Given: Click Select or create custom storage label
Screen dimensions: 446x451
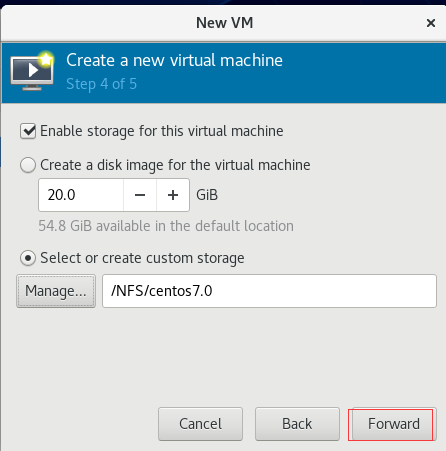Looking at the screenshot, I should pyautogui.click(x=142, y=258).
